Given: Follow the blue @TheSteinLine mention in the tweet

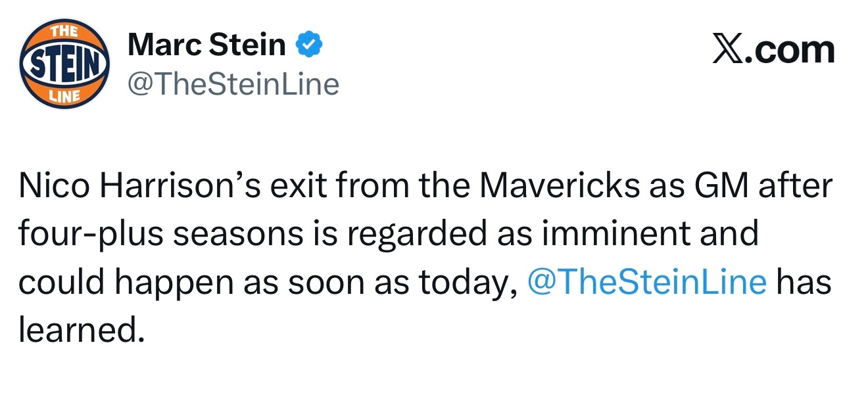Looking at the screenshot, I should 647,283.
